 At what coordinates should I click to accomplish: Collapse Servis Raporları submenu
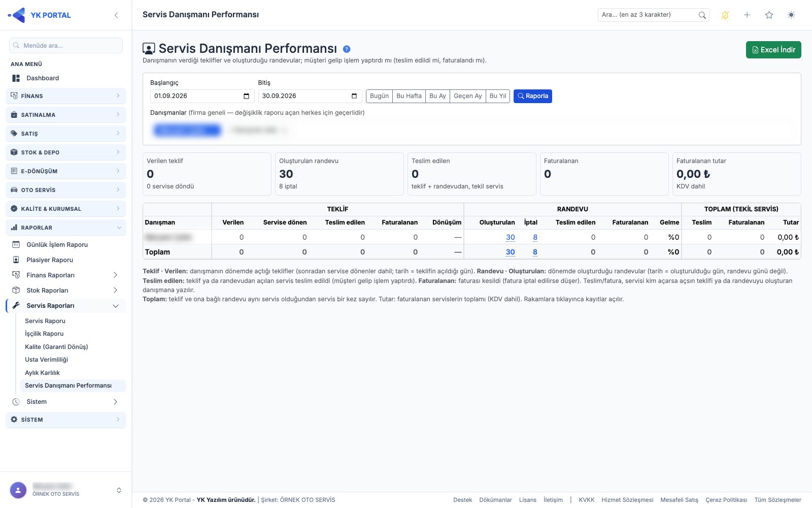[66, 306]
